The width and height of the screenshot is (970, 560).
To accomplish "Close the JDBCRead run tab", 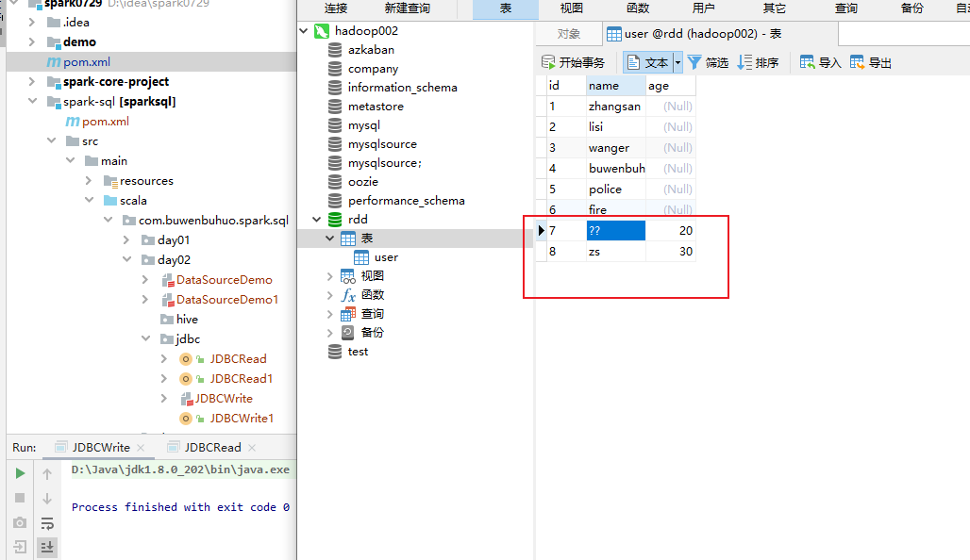I will [252, 448].
